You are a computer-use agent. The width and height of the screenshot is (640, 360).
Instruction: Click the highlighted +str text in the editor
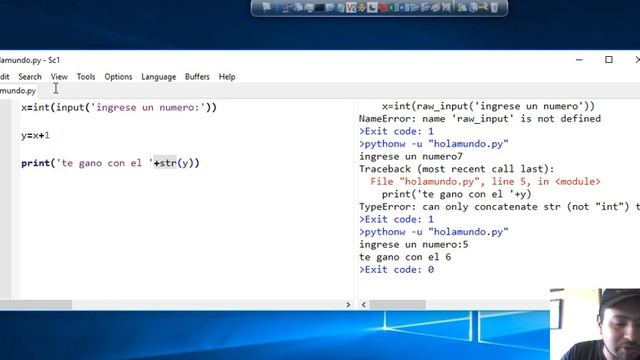[x=165, y=163]
